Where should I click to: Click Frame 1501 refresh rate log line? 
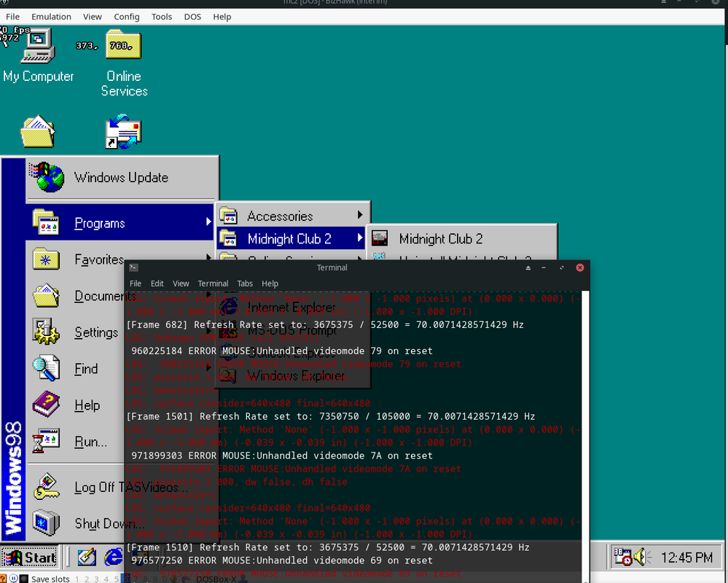(331, 416)
